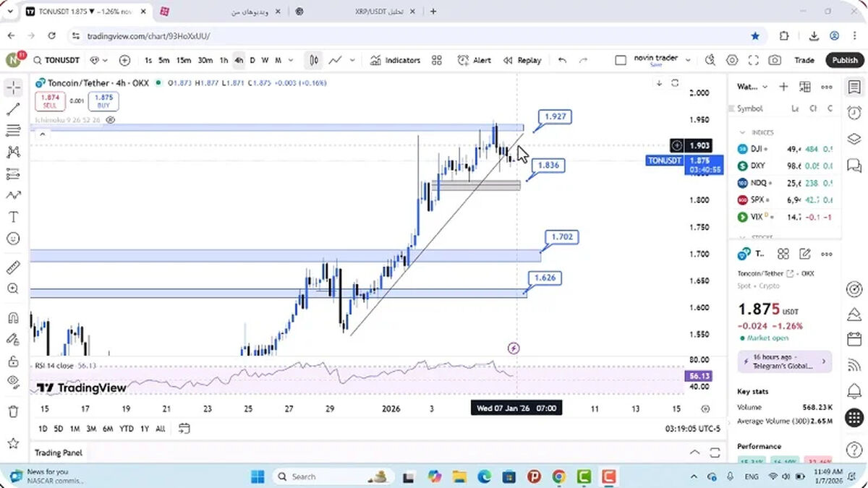868x488 pixels.
Task: Click the Replay button in top toolbar
Action: (522, 61)
